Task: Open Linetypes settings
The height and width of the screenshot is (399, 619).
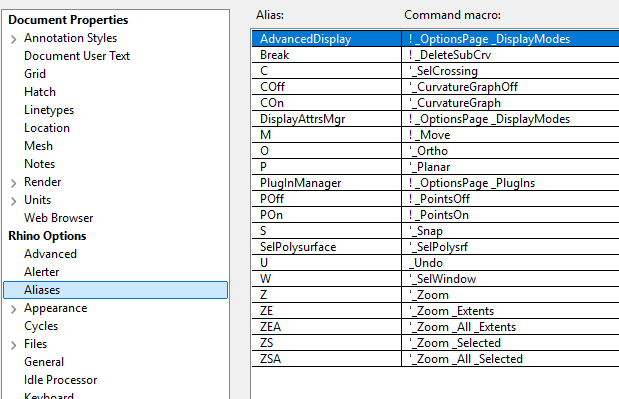Action: click(x=49, y=110)
